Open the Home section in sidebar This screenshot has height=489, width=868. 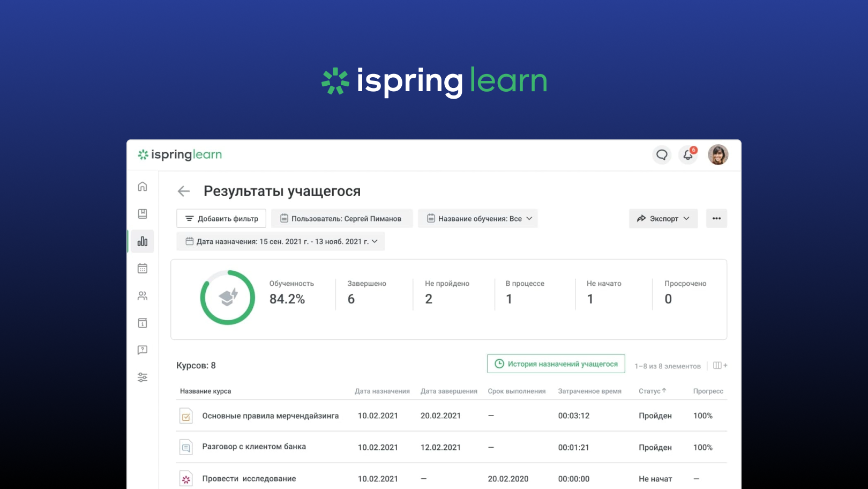pos(142,187)
